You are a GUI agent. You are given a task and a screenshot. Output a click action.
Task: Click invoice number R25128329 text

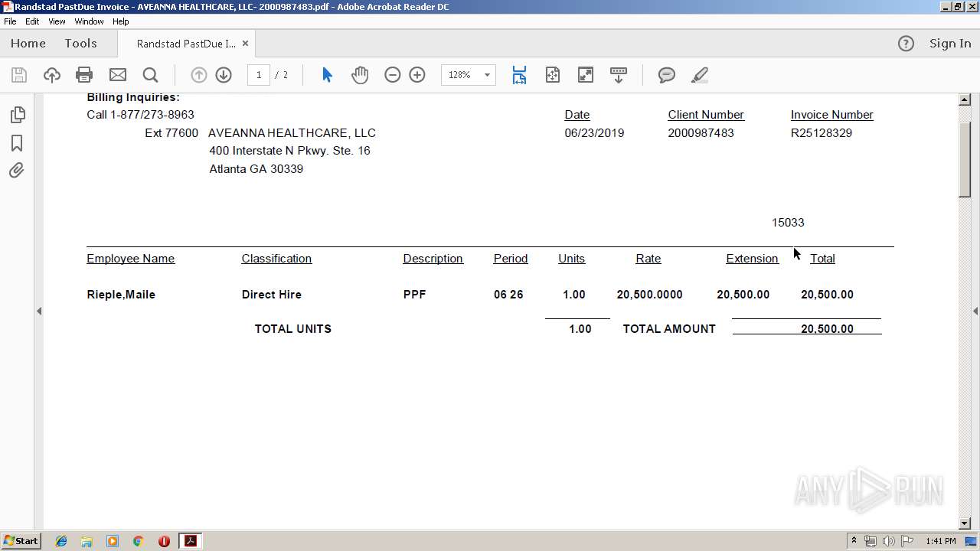[822, 133]
